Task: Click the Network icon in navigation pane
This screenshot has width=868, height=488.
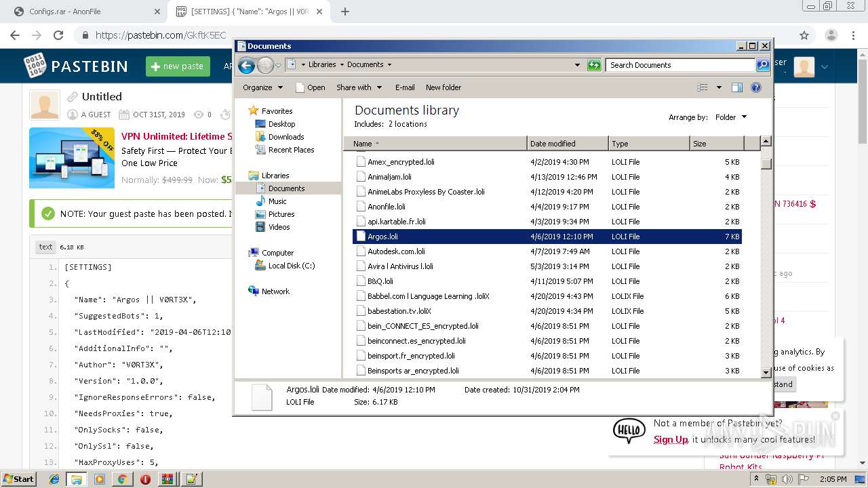Action: click(254, 291)
